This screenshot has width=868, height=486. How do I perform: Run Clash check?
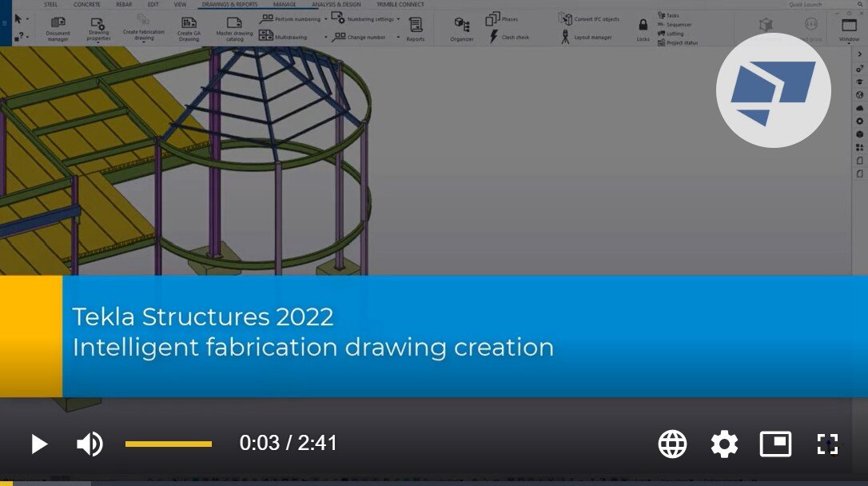pos(509,37)
